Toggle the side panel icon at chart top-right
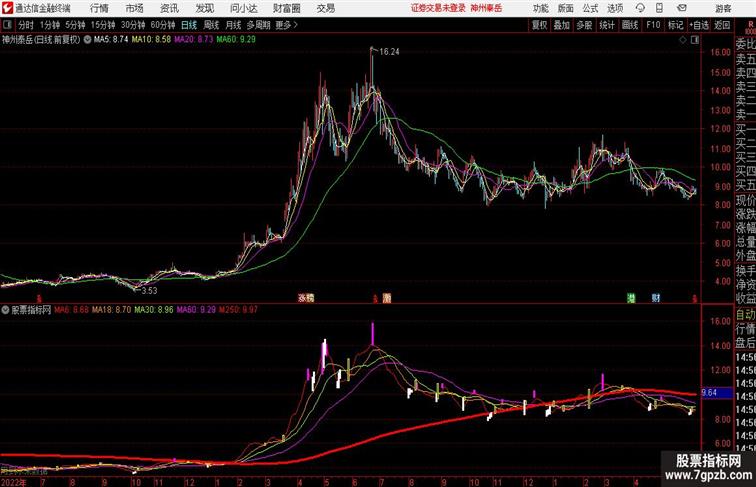Viewport: 756px width, 487px height. pyautogui.click(x=695, y=40)
